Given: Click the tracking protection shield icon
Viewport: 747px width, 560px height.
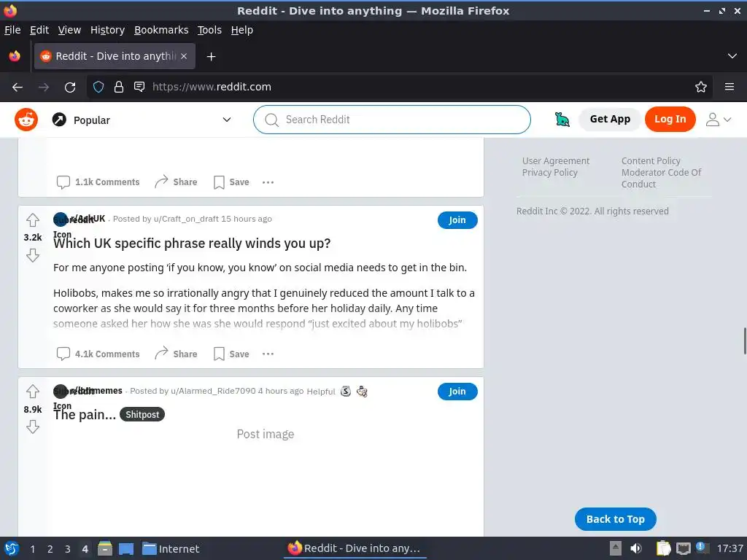Looking at the screenshot, I should [98, 87].
